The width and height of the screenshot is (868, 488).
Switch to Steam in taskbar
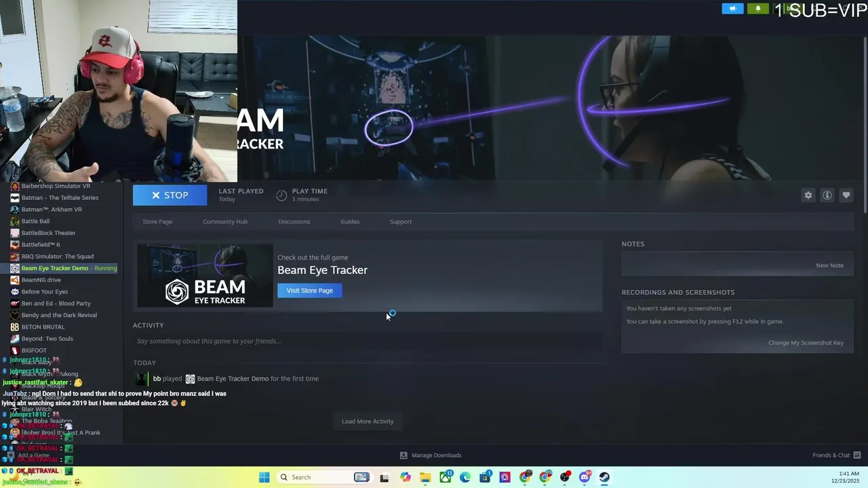[x=605, y=477]
